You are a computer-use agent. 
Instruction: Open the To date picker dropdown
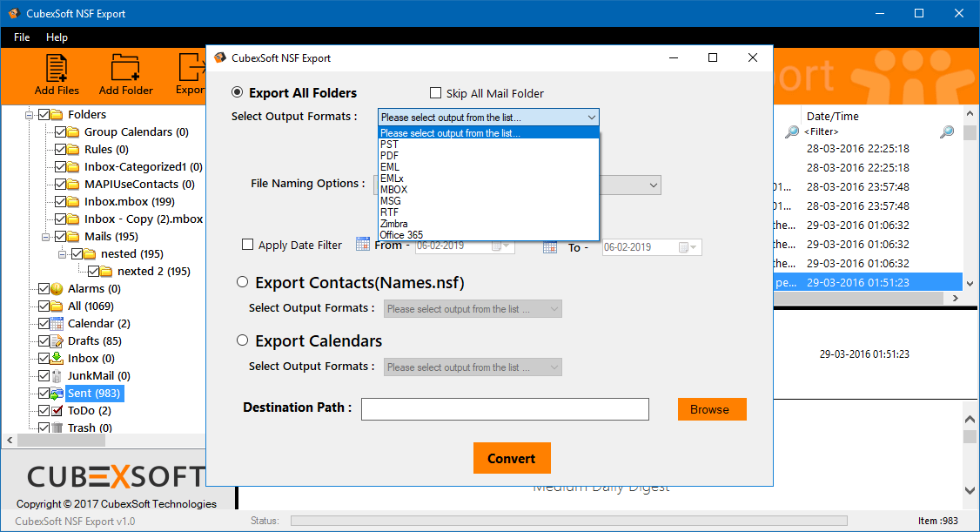coord(688,247)
